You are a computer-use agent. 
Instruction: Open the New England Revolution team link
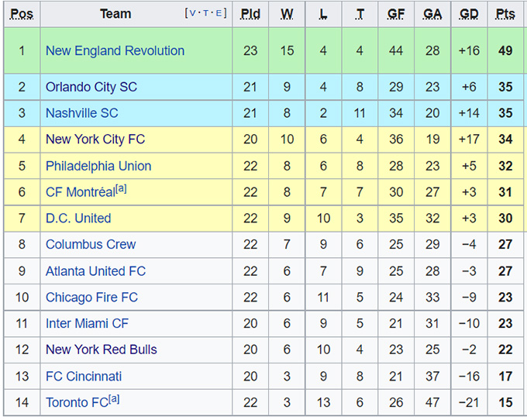pos(115,50)
